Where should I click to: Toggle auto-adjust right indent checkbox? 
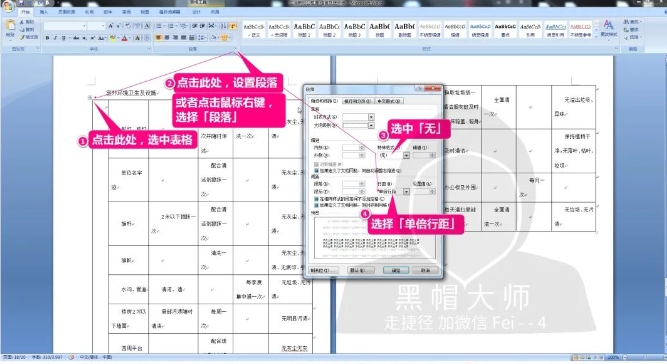tap(316, 171)
